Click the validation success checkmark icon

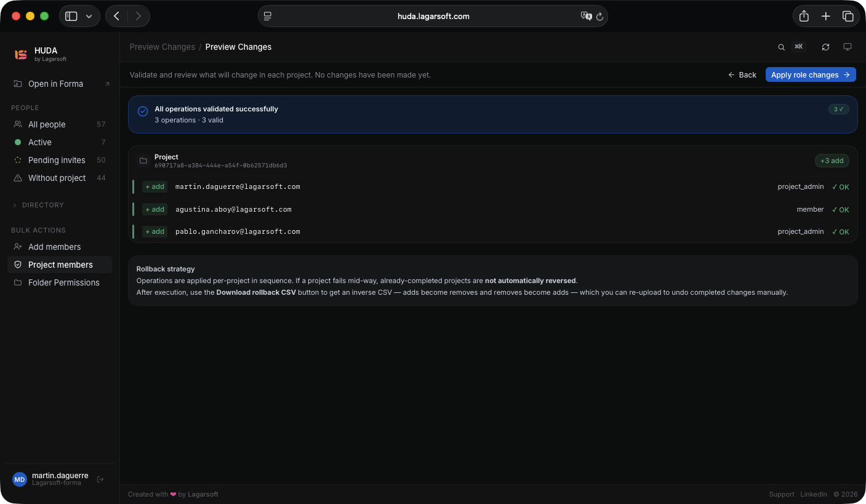(143, 111)
